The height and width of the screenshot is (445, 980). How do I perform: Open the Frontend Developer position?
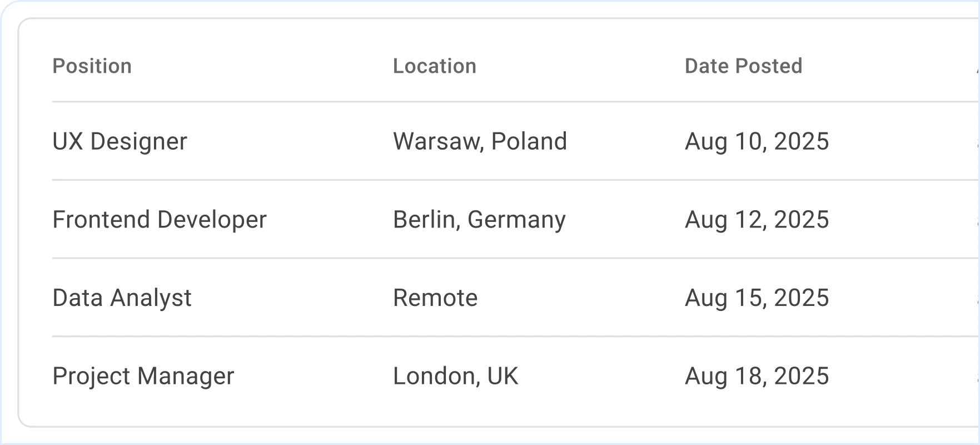tap(160, 220)
